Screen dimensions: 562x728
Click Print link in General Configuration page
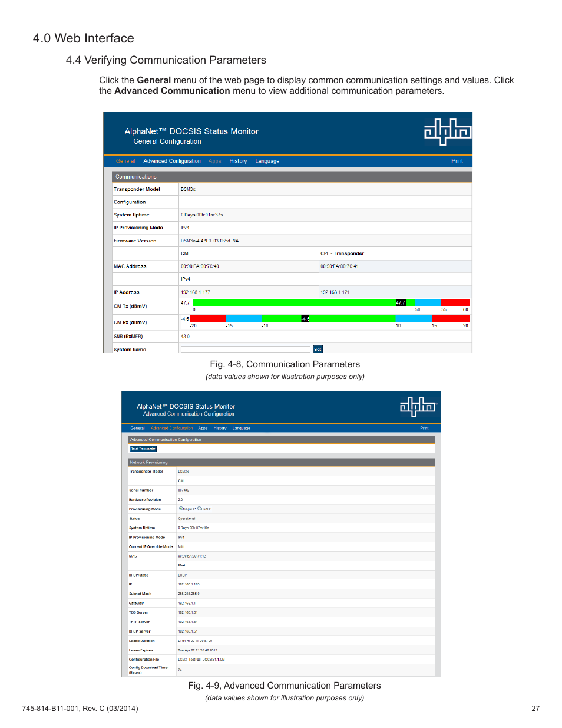[x=457, y=161]
